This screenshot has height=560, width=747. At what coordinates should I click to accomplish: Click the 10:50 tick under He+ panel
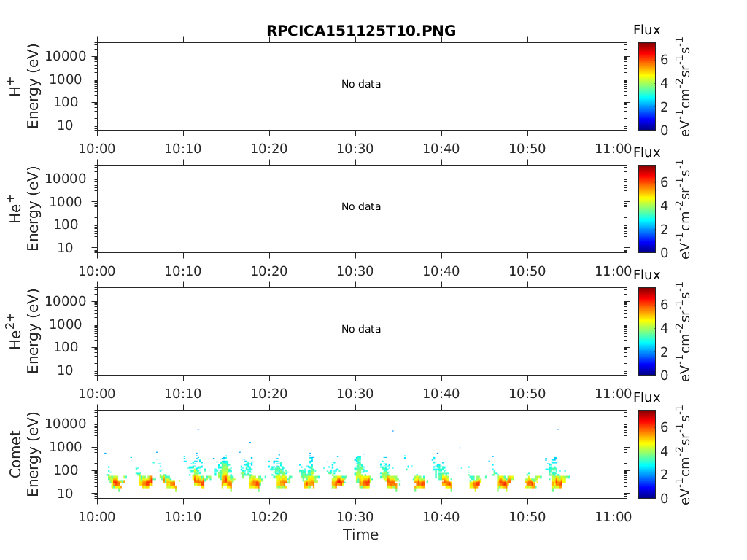(x=527, y=271)
